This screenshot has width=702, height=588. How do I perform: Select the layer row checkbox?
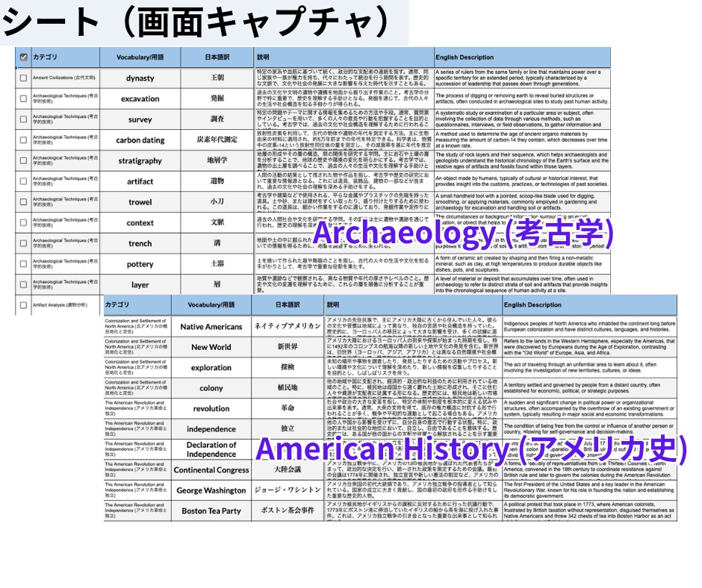click(x=23, y=284)
